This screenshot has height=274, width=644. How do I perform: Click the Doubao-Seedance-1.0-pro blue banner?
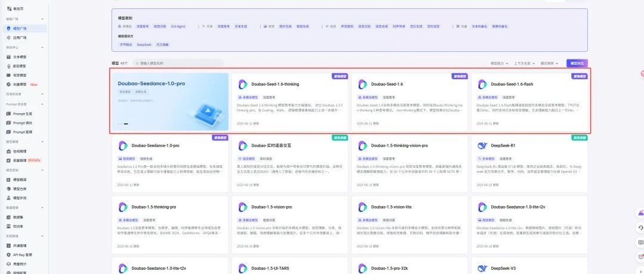[x=170, y=102]
